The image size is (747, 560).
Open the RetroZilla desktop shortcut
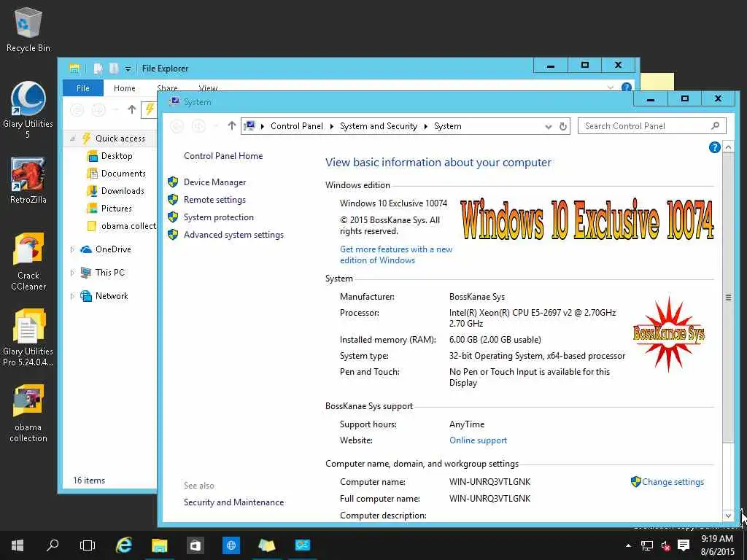28,181
